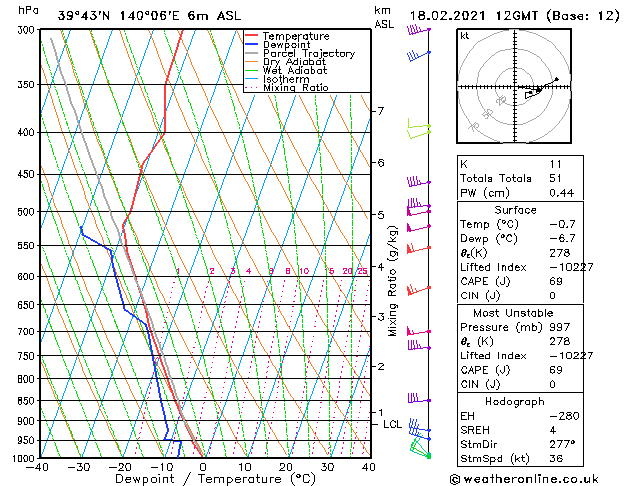Click the 950 hPa pressure label

[x=28, y=441]
